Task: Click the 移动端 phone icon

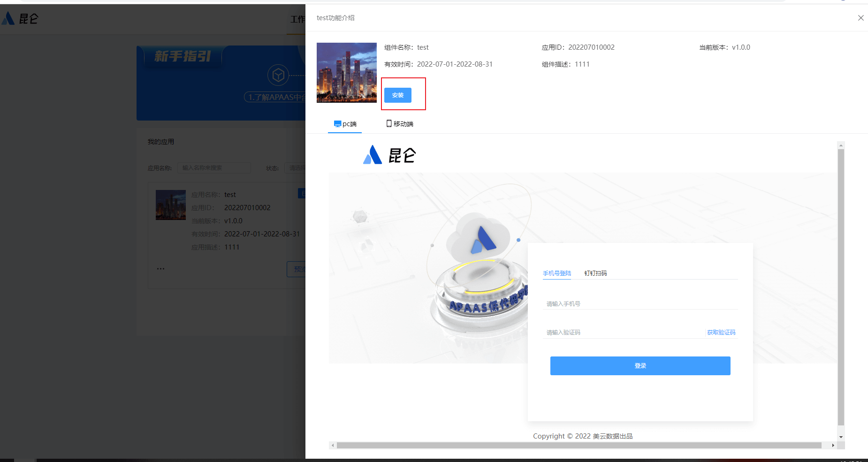Action: click(389, 123)
